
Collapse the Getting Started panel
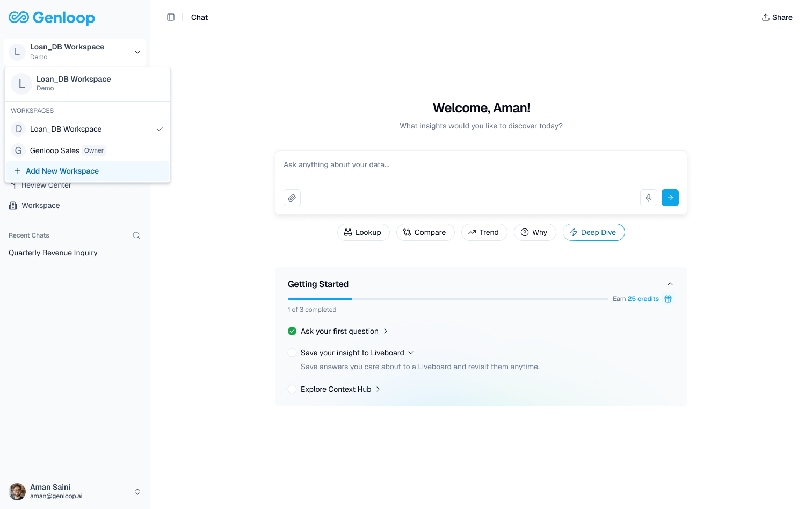pyautogui.click(x=670, y=284)
